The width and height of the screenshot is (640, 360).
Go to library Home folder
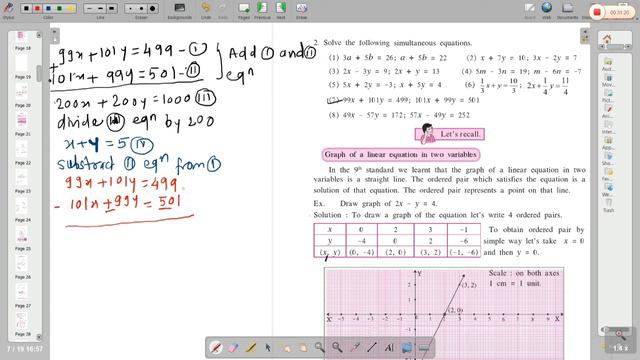point(607,39)
